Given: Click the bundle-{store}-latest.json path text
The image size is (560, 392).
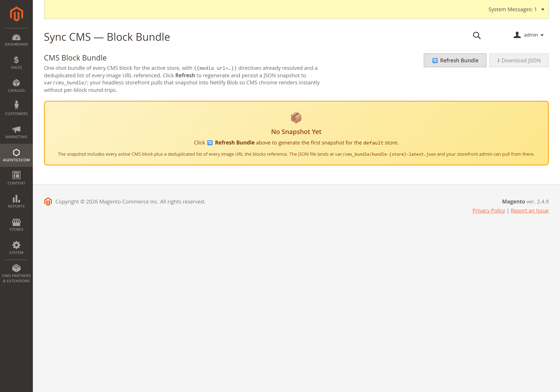Looking at the screenshot, I should coord(385,154).
